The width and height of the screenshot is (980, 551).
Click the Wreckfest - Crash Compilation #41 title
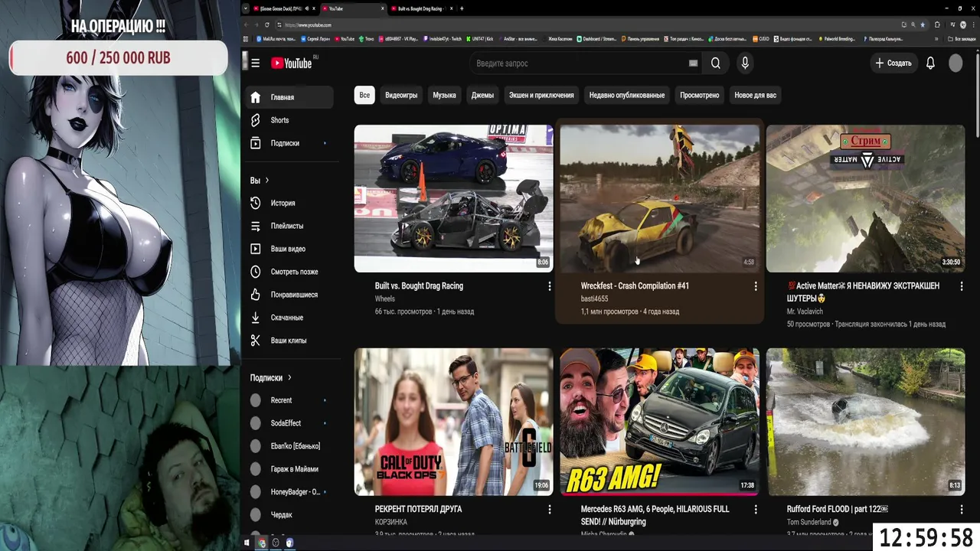coord(635,286)
